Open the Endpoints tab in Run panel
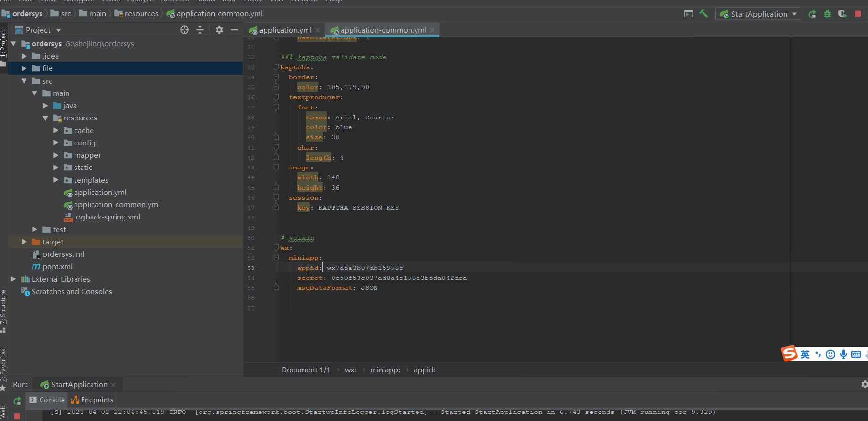868x421 pixels. coord(92,400)
